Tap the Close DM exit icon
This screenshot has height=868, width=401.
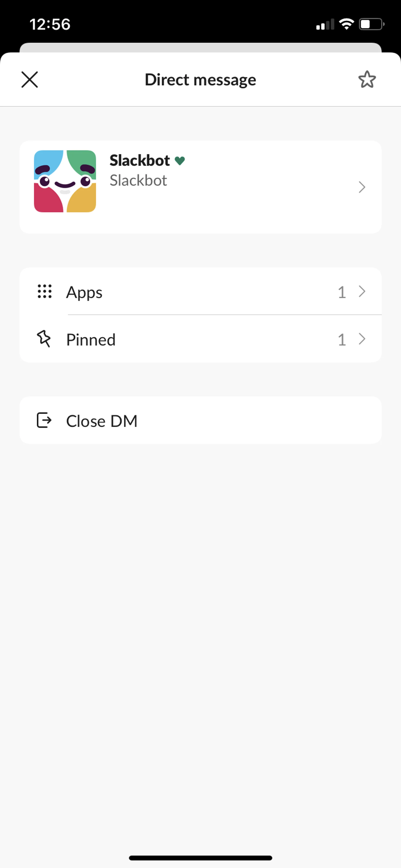(44, 420)
